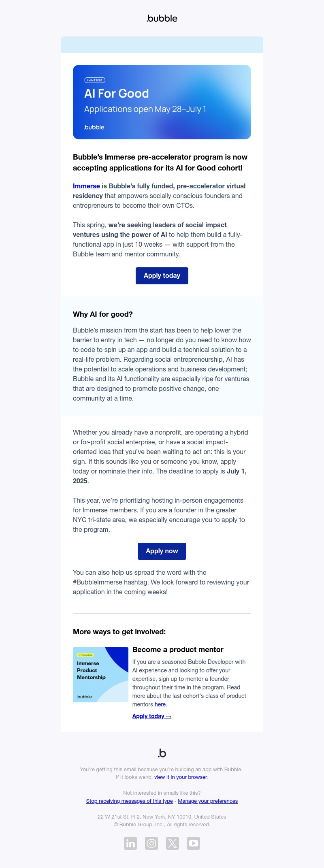Click the Bubble logo in the header
Image resolution: width=324 pixels, height=868 pixels.
pyautogui.click(x=162, y=18)
